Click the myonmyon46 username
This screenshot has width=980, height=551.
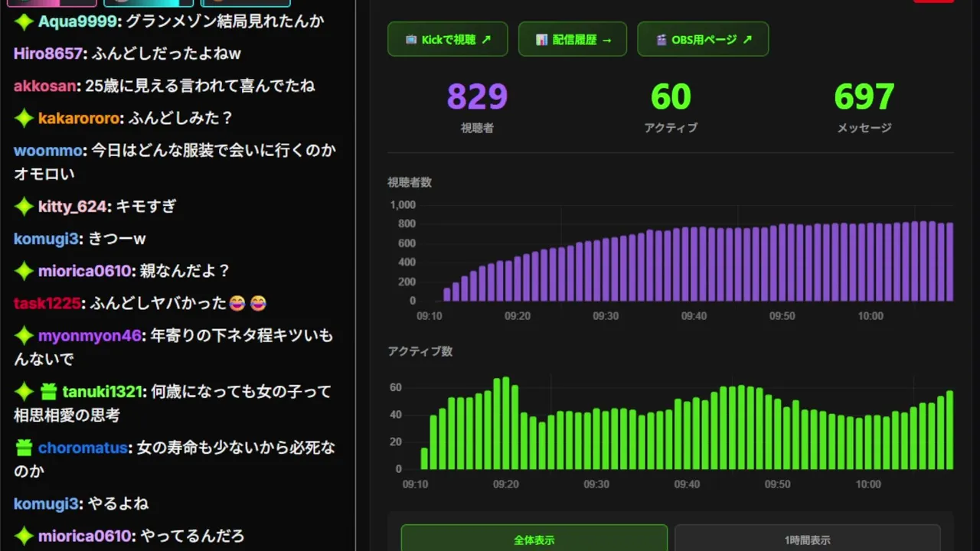pos(90,336)
